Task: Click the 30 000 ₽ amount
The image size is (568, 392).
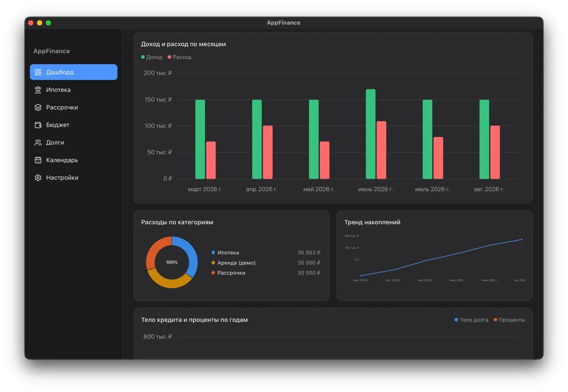Action: [309, 273]
